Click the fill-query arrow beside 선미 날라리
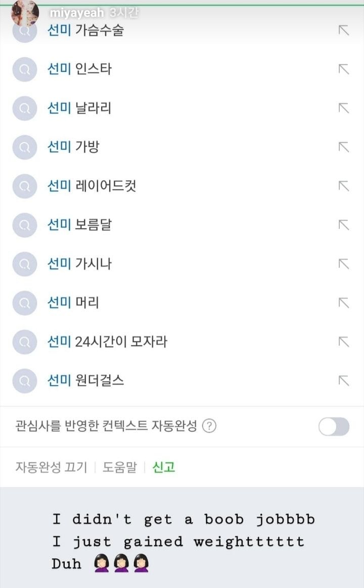This screenshot has height=588, width=364. [344, 108]
